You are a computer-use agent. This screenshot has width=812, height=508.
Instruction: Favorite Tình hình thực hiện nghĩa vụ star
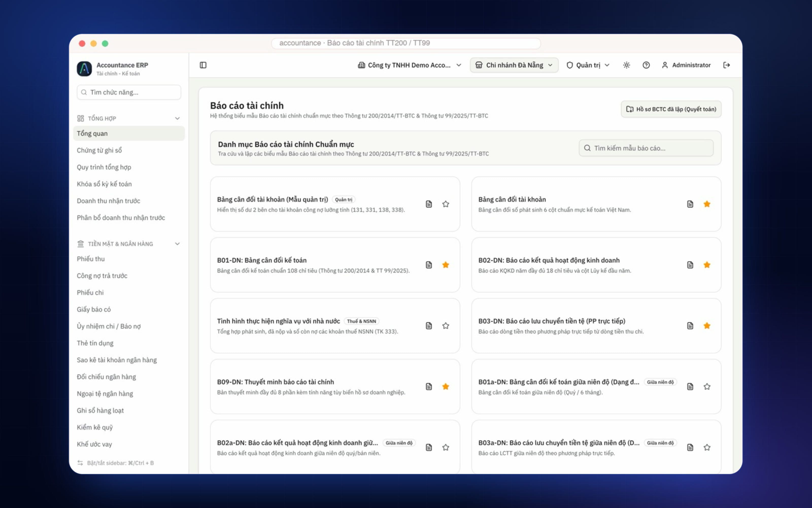point(446,326)
